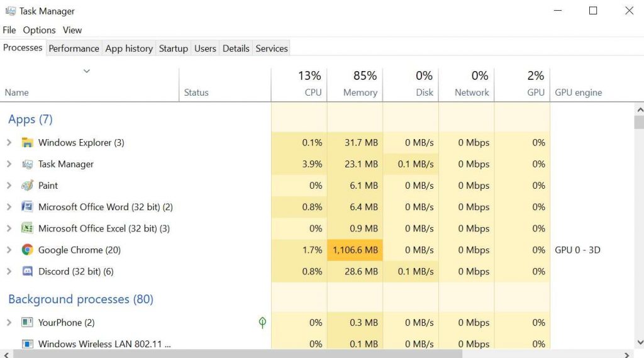
Task: Open the View menu
Action: point(72,30)
